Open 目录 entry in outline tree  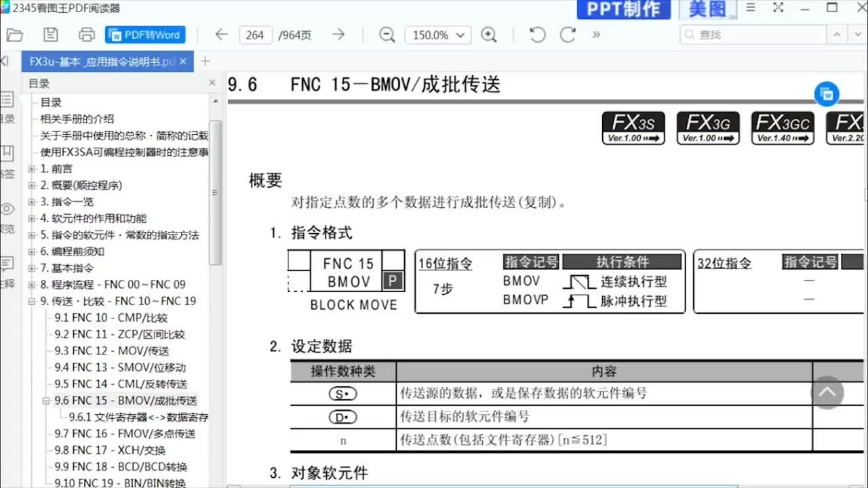point(51,102)
